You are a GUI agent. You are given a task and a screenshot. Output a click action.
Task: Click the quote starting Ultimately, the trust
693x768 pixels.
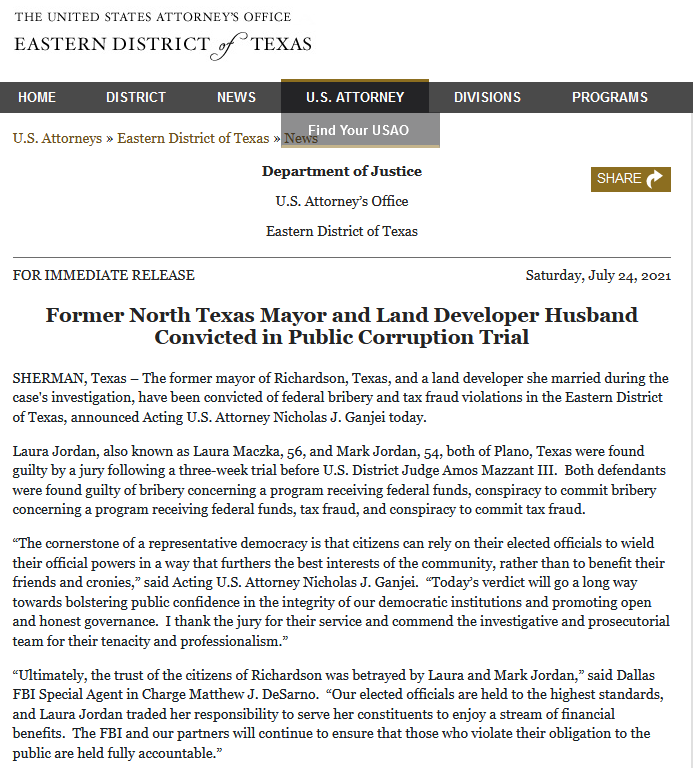pyautogui.click(x=338, y=714)
